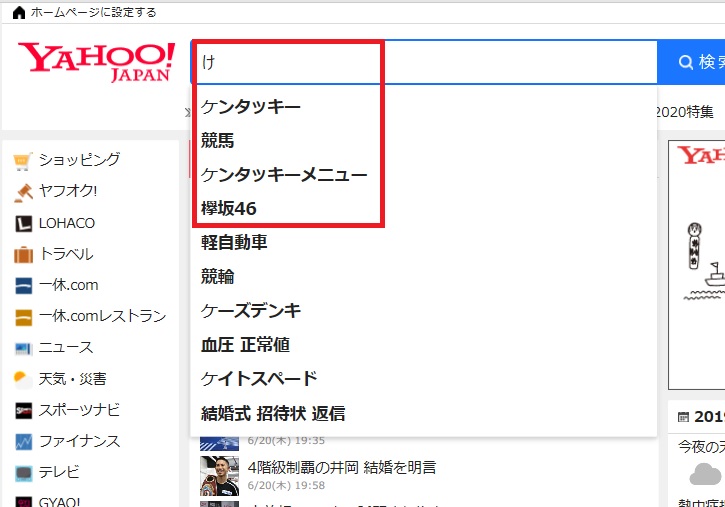Image resolution: width=725 pixels, height=507 pixels.
Task: Choose 結婚式 招待状 返信 suggestion
Action: 273,413
